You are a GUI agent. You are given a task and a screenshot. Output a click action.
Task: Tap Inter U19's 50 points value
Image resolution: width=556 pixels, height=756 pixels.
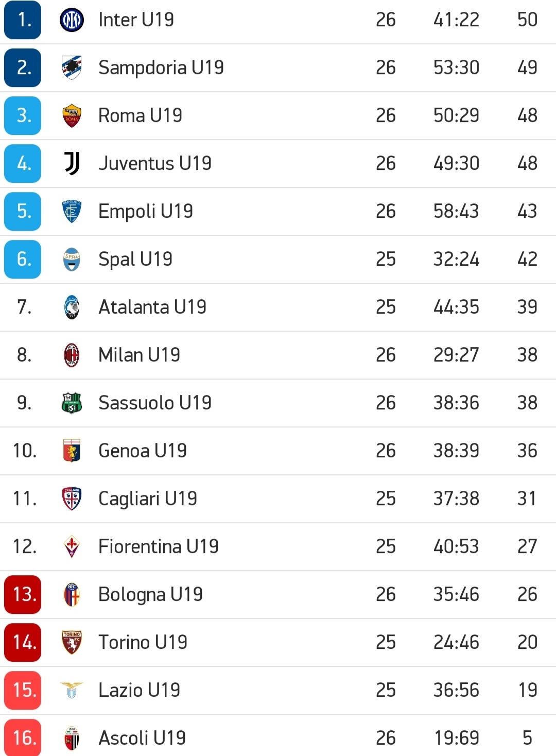[527, 20]
